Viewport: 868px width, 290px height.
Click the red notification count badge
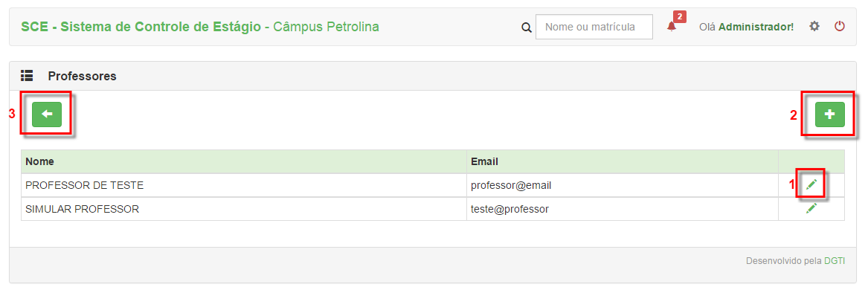click(x=680, y=16)
